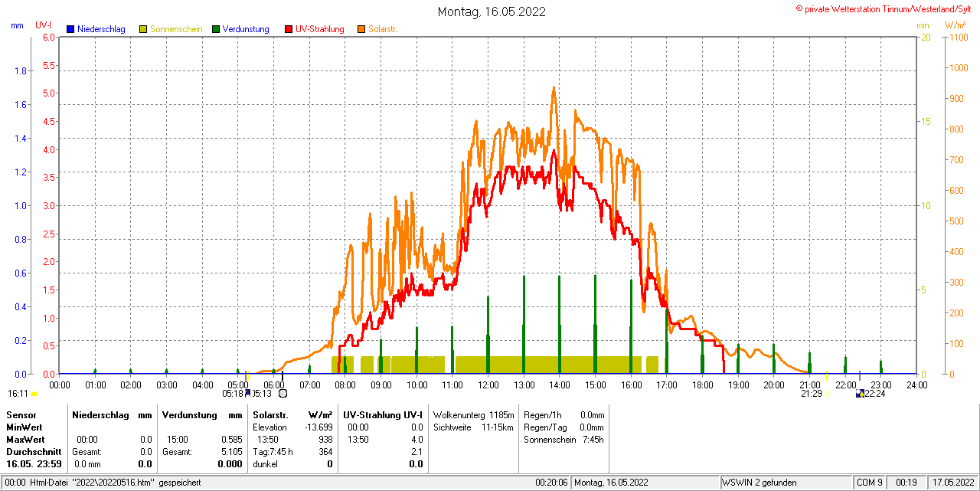This screenshot has width=980, height=491.
Task: Click the Regen/1h 0.0mm entry
Action: 563,414
